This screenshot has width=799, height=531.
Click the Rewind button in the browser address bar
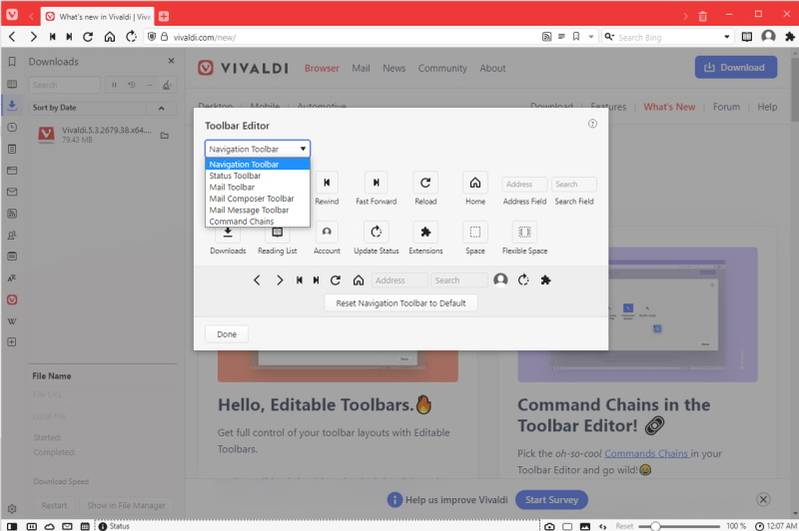point(52,37)
